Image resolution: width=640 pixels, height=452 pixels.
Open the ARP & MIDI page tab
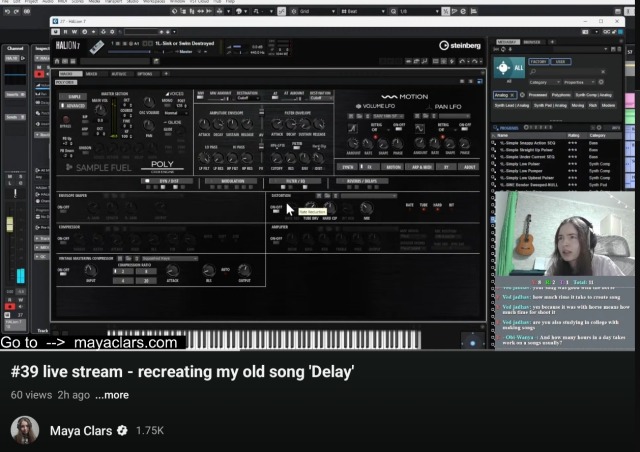click(x=421, y=167)
